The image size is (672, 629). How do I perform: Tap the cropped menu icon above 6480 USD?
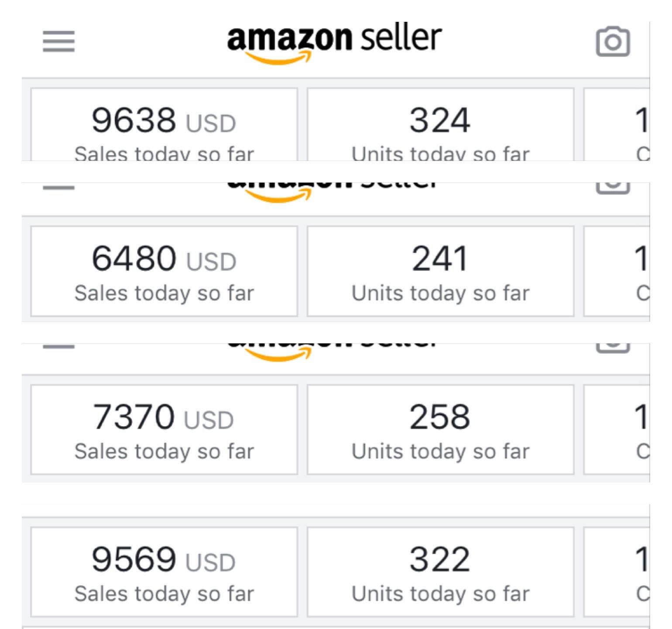tap(58, 188)
